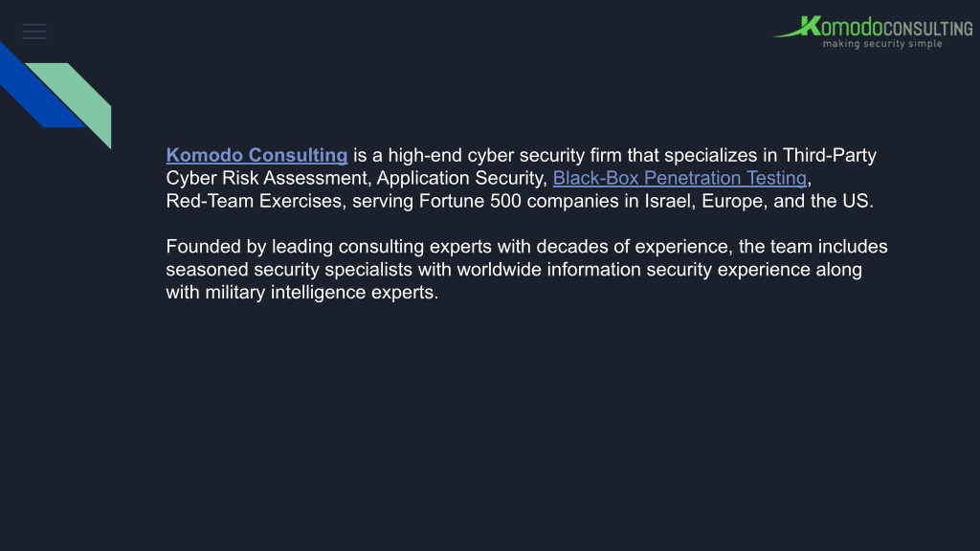Click 'Israel, Europe, and the US' text
This screenshot has height=551, width=980.
click(x=757, y=201)
